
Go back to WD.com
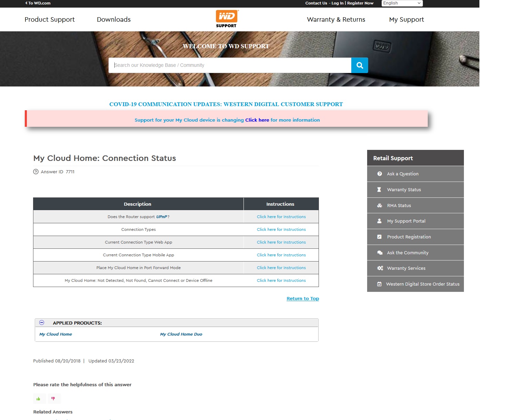point(38,3)
